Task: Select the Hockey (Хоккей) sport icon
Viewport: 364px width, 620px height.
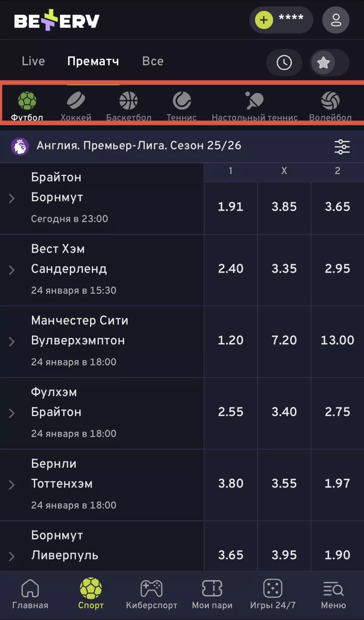Action: 76,101
